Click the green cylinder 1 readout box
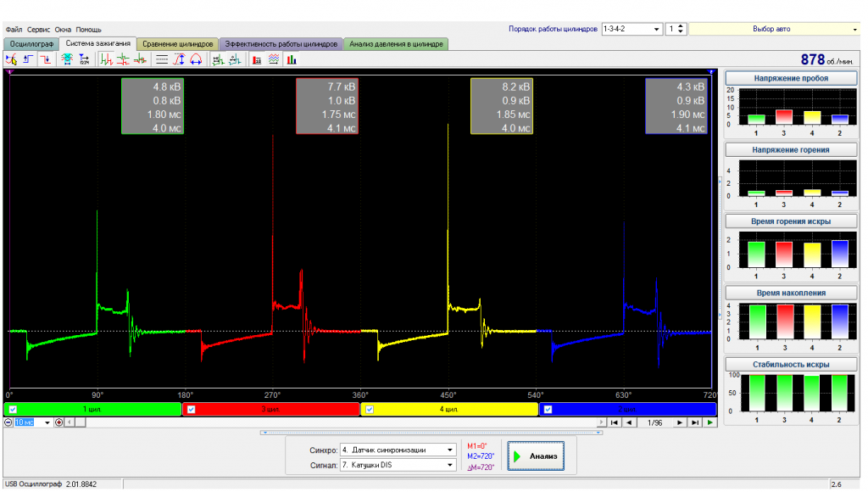This screenshot has width=868, height=492. tap(153, 106)
